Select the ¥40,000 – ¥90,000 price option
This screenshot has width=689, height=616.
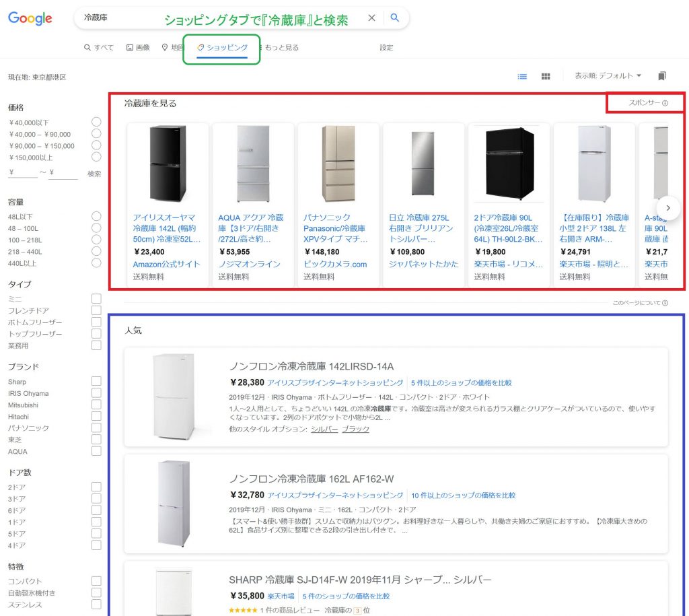(96, 134)
